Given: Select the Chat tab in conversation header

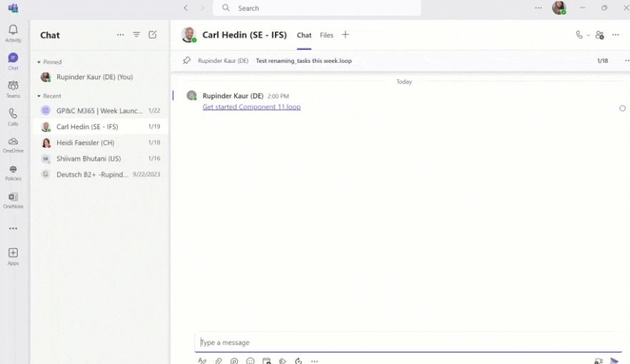Looking at the screenshot, I should (x=304, y=35).
